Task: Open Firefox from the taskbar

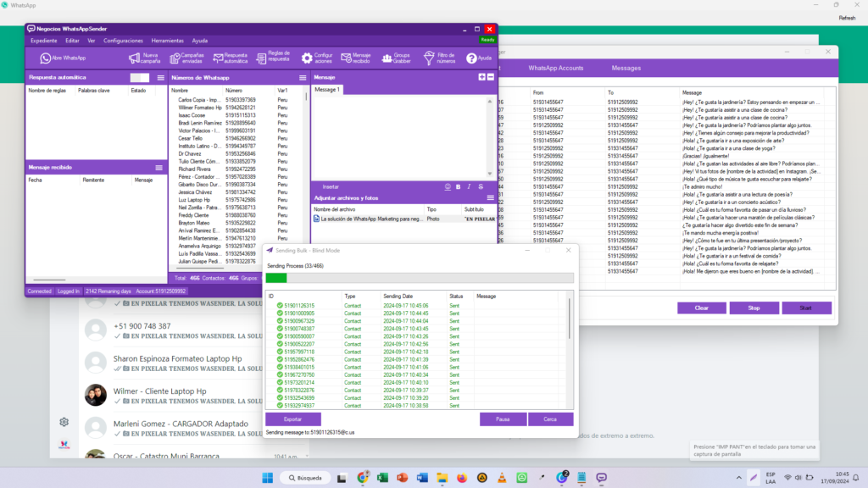Action: coord(462,478)
